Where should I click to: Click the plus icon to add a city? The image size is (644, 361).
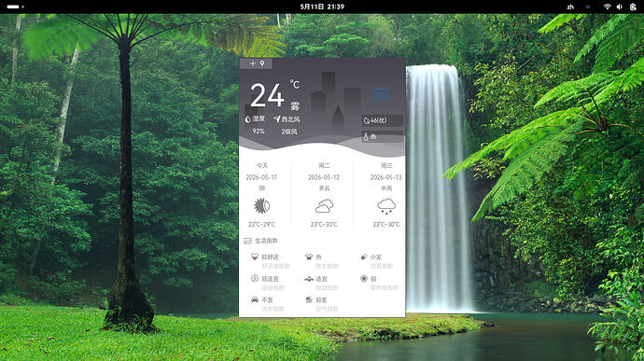coord(253,63)
